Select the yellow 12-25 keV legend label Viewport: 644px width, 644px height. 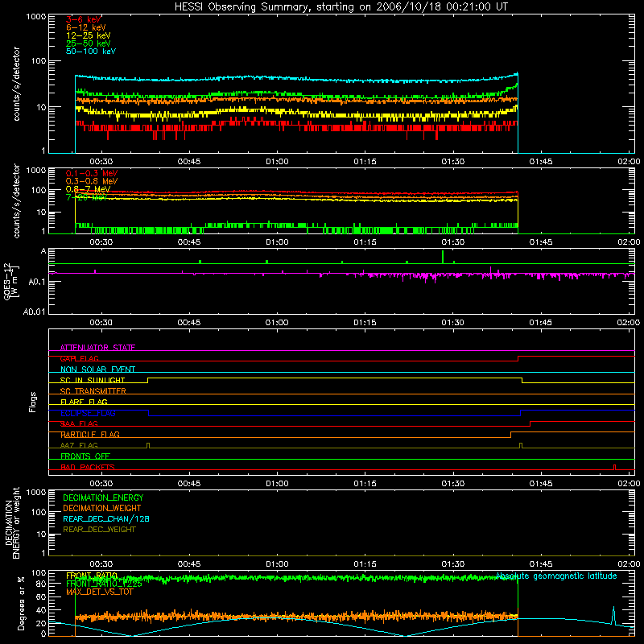(x=89, y=35)
